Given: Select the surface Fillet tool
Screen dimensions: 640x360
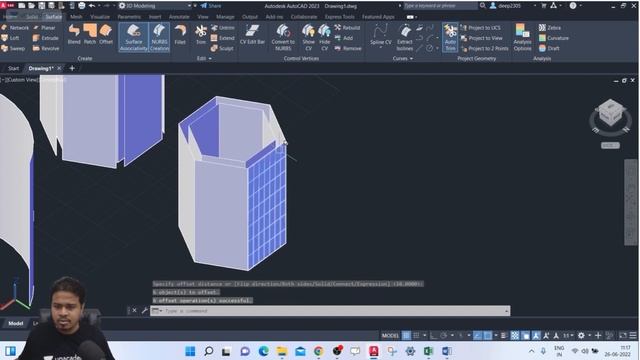Looking at the screenshot, I should pos(180,34).
